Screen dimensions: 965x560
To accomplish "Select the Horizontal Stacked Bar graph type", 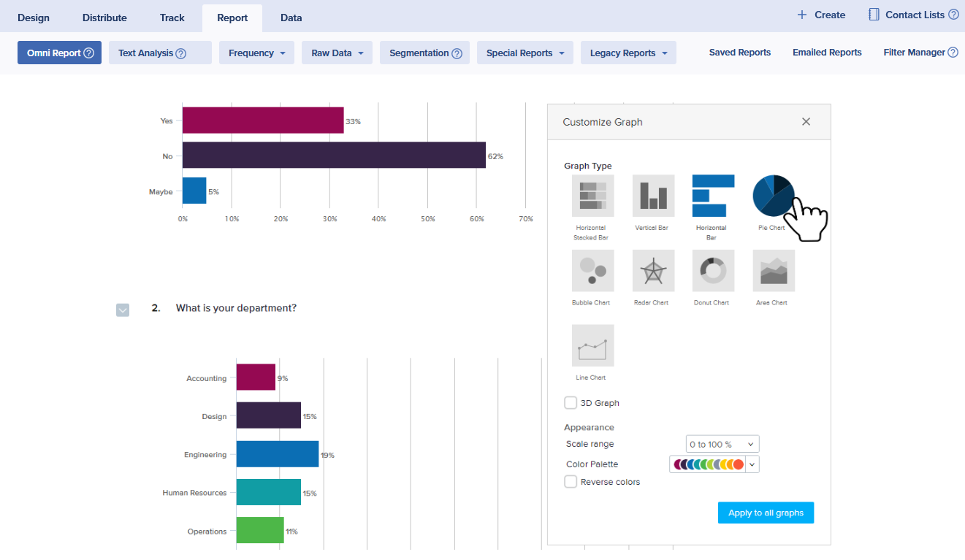I will (592, 196).
